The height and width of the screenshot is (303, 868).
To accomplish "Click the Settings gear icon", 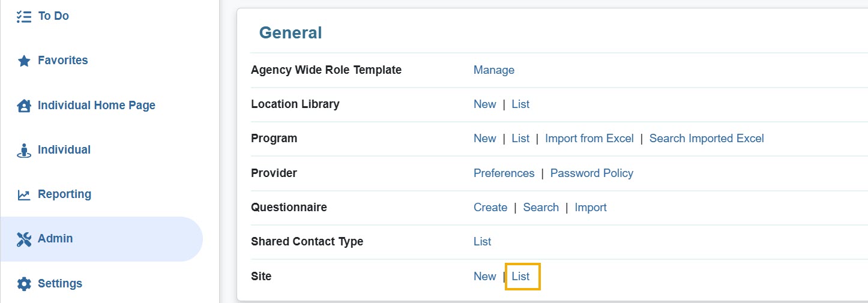I will (24, 284).
